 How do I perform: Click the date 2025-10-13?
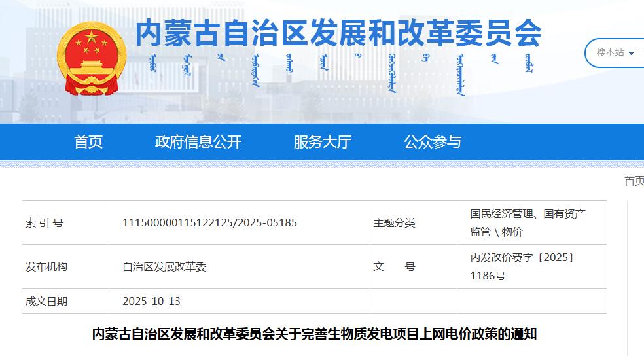[x=151, y=302]
